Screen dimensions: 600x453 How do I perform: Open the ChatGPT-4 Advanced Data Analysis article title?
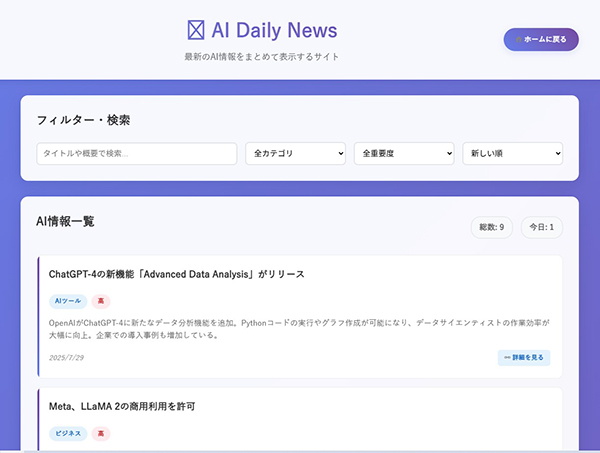[x=177, y=274]
